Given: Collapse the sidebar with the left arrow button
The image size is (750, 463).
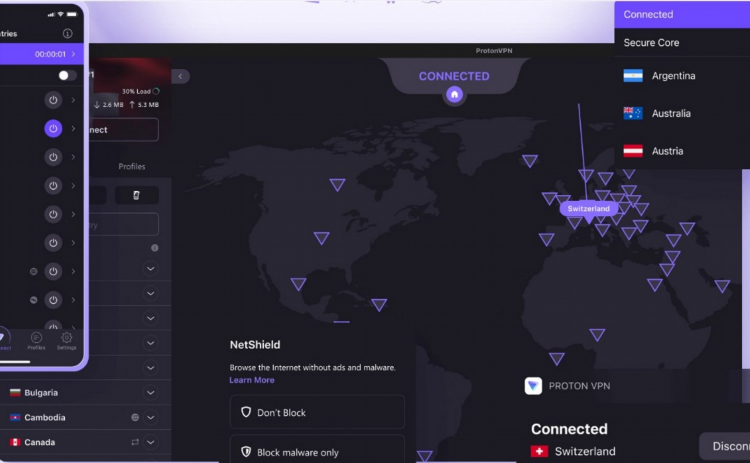Looking at the screenshot, I should tap(181, 76).
